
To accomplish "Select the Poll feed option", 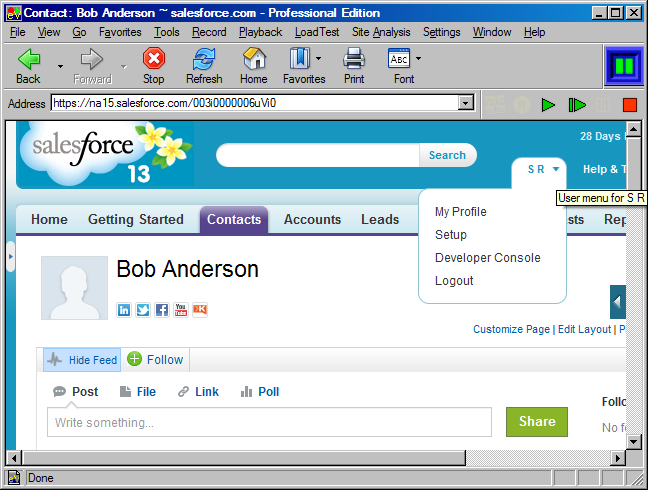I will coord(260,392).
